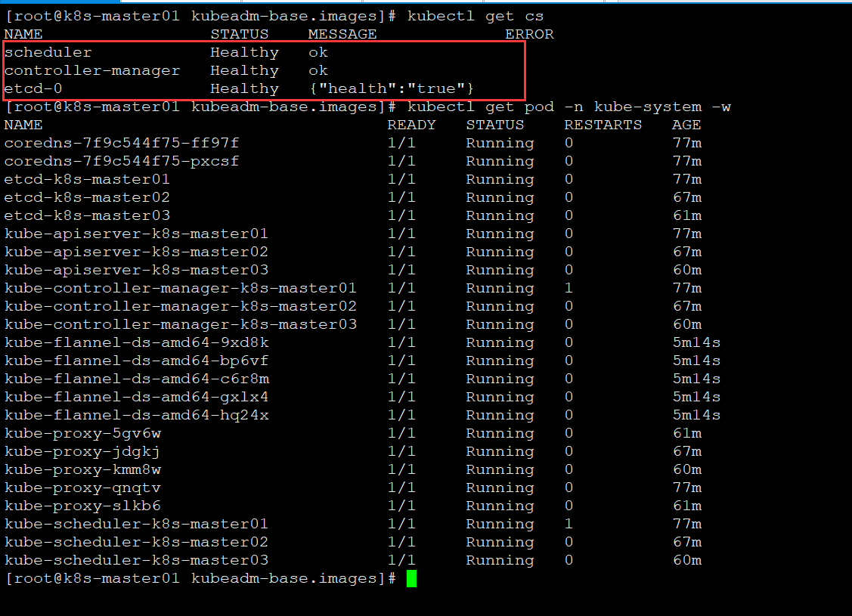The width and height of the screenshot is (852, 616).
Task: Click the MESSAGE column header
Action: [342, 34]
